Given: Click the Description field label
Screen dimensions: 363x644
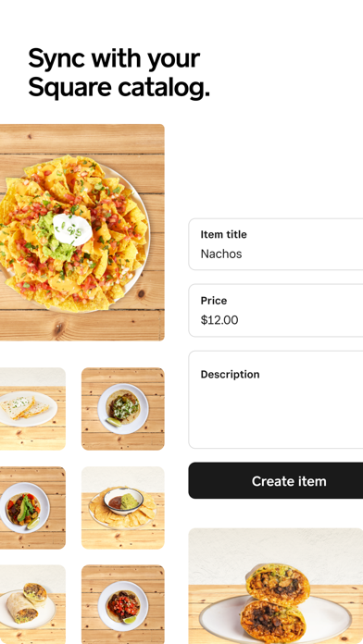Looking at the screenshot, I should [x=230, y=375].
